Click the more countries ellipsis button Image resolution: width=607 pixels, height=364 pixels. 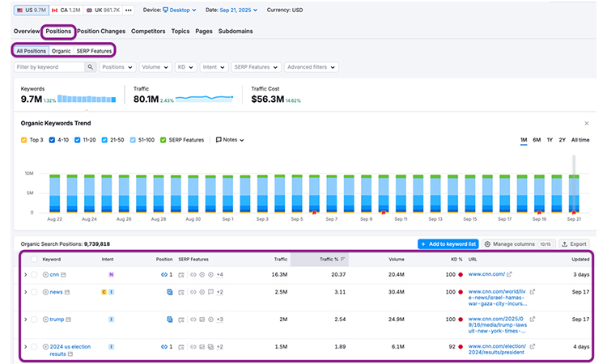129,10
